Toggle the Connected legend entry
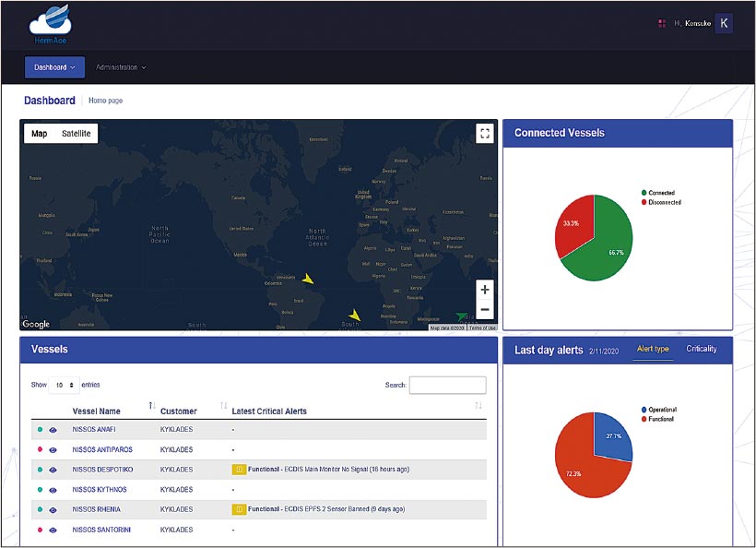 point(660,193)
